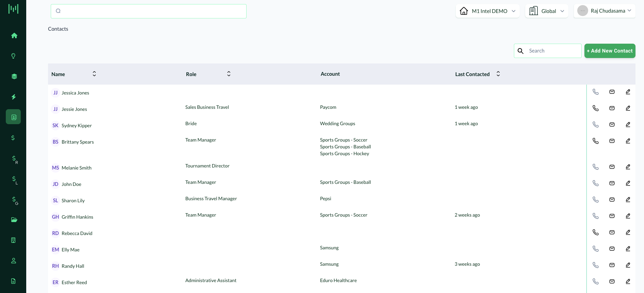644x293 pixels.
Task: Open Griffin Hankins contact name
Action: (77, 217)
